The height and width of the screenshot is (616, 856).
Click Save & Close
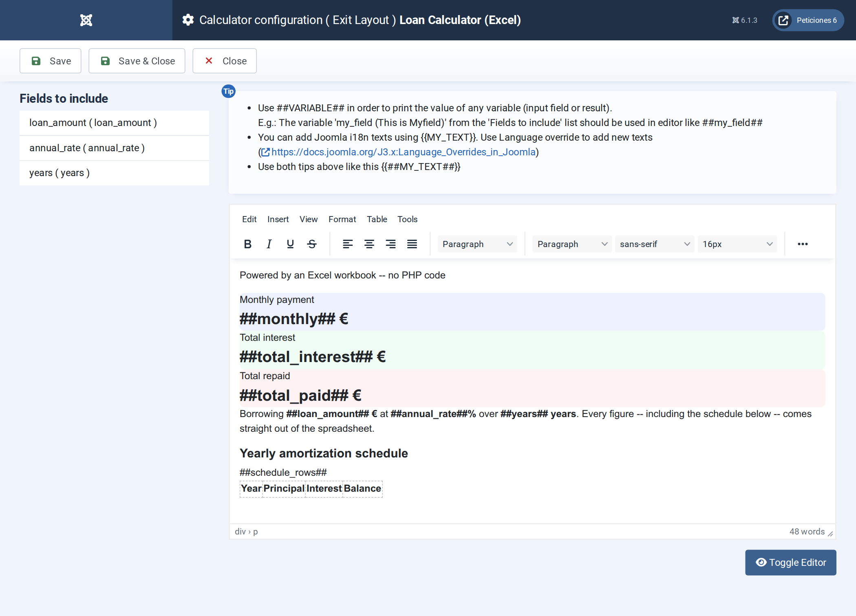137,61
